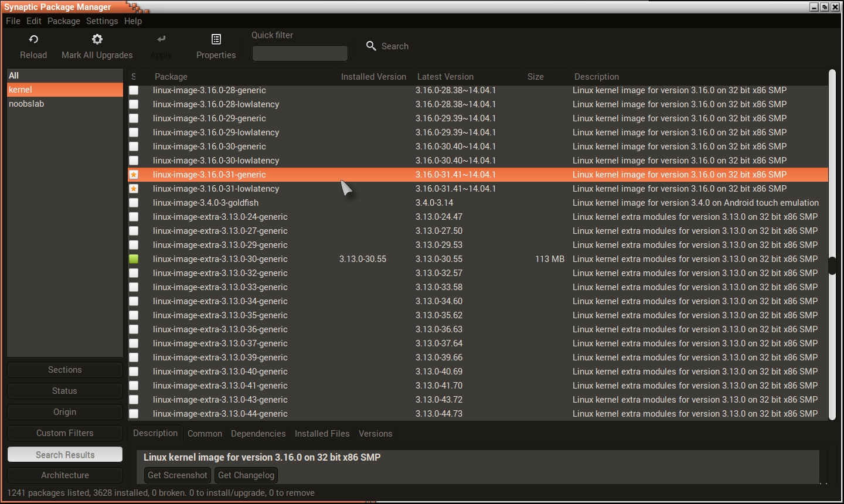Screen dimensions: 844x504
Task: Sort by the Latest Version column header
Action: 445,77
